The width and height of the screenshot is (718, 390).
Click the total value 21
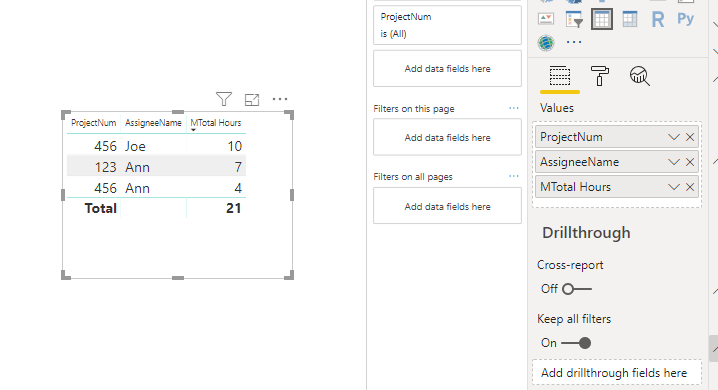(x=234, y=208)
